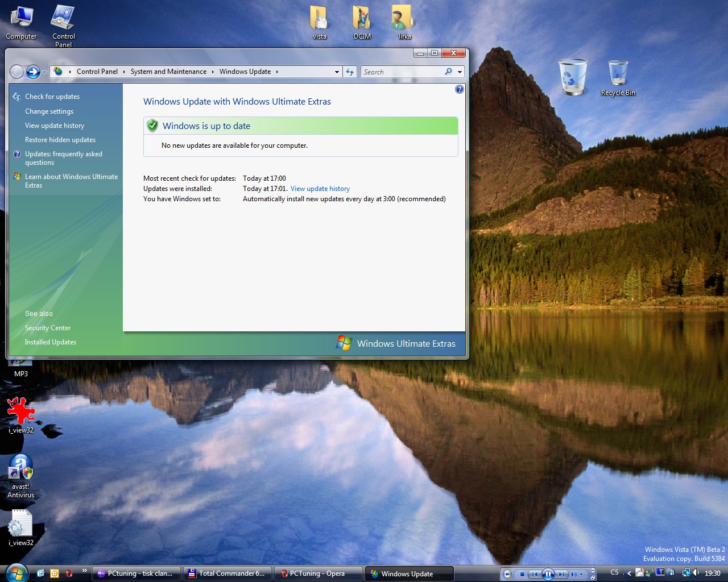Image resolution: width=728 pixels, height=582 pixels.
Task: Click the search magnifier icon
Action: point(448,72)
